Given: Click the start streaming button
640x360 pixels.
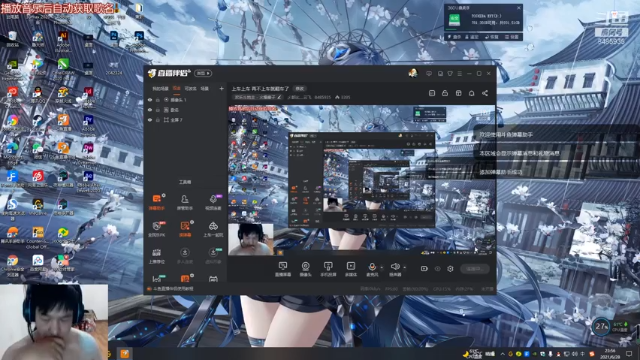Looking at the screenshot, I should point(475,269).
